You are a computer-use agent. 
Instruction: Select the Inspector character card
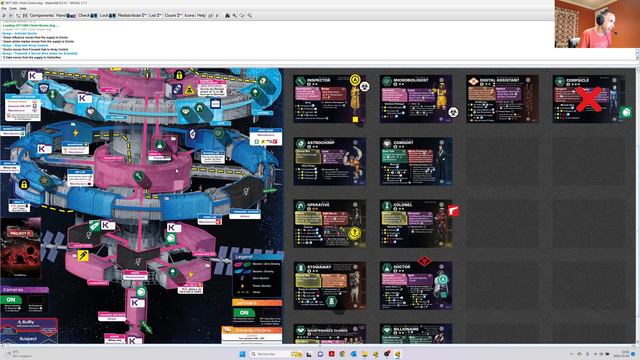[x=329, y=99]
